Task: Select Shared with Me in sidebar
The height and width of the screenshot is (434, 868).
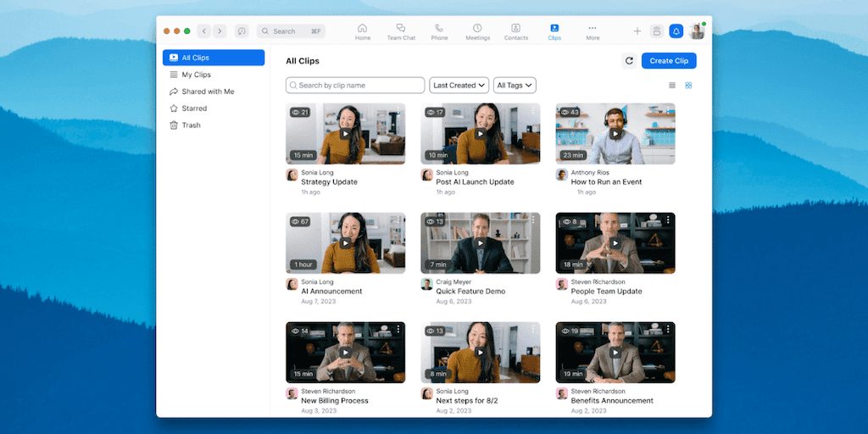Action: 208,92
